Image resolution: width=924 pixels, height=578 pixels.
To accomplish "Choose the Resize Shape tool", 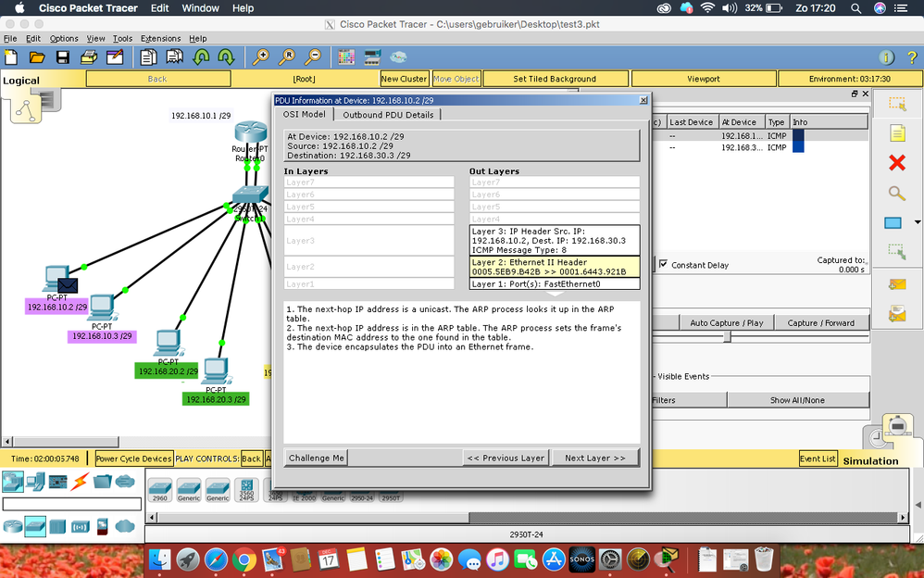I will click(897, 252).
